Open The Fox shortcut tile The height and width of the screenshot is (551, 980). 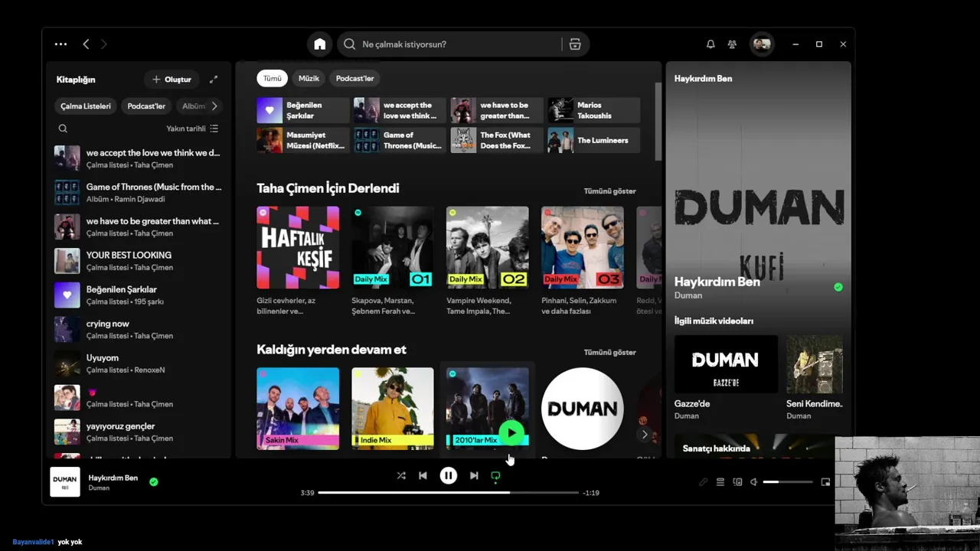(497, 140)
